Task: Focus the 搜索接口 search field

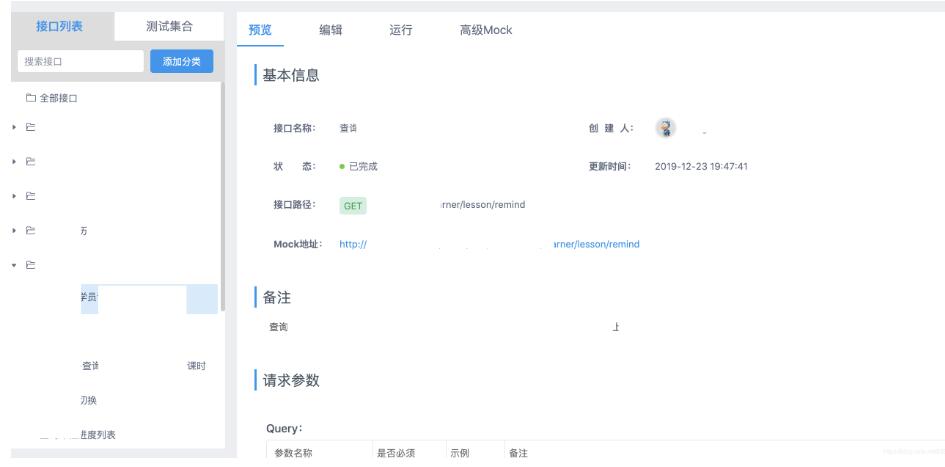Action: coord(81,61)
